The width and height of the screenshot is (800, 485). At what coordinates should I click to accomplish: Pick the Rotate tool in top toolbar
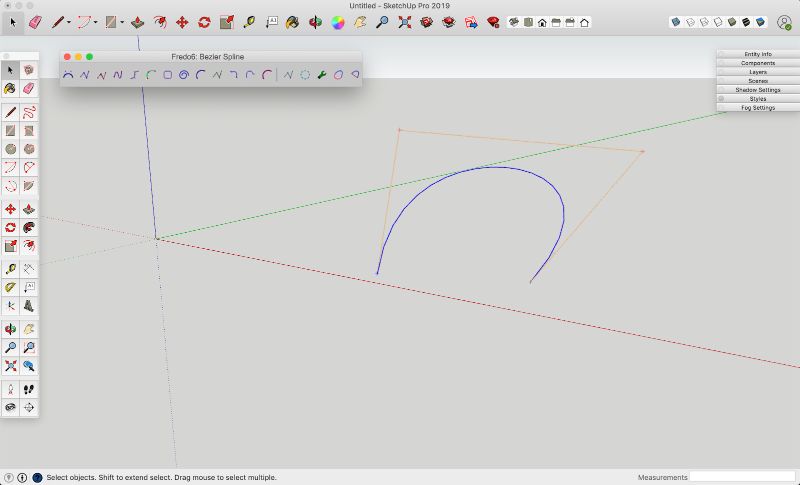tap(204, 21)
